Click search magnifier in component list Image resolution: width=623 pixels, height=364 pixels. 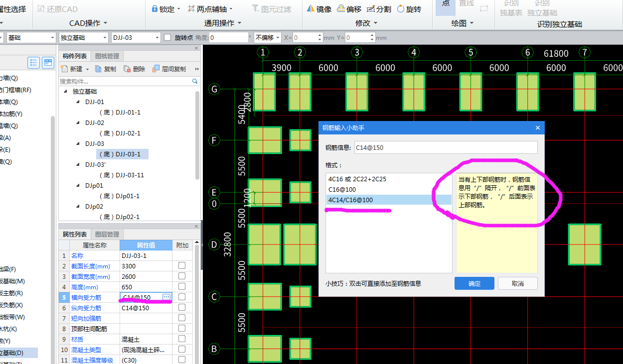coord(195,81)
